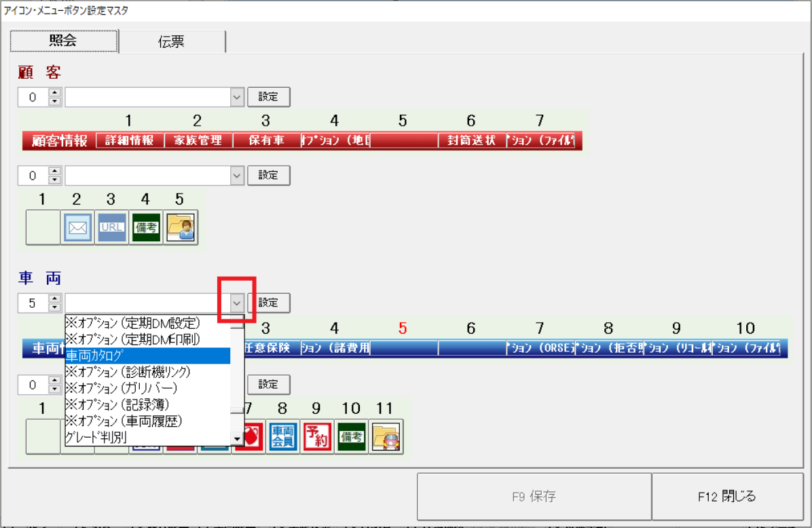Increase the spinner above the customer icon row

coord(54,171)
